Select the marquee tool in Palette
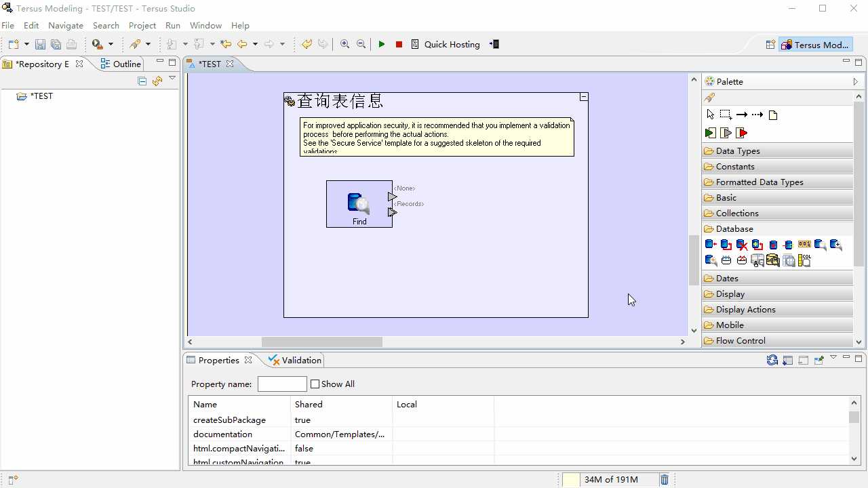Viewport: 868px width, 488px height. click(726, 115)
